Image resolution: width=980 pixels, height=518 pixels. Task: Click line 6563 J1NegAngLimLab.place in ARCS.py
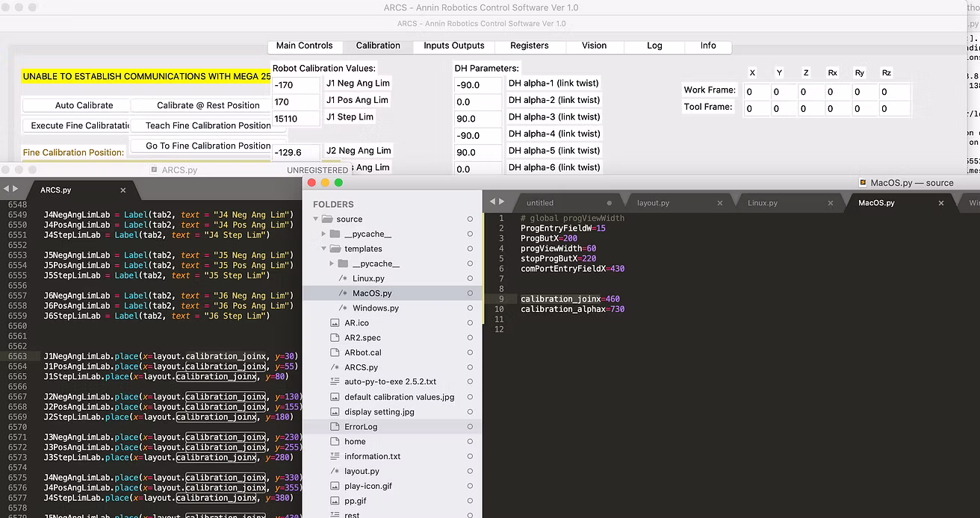tap(171, 356)
